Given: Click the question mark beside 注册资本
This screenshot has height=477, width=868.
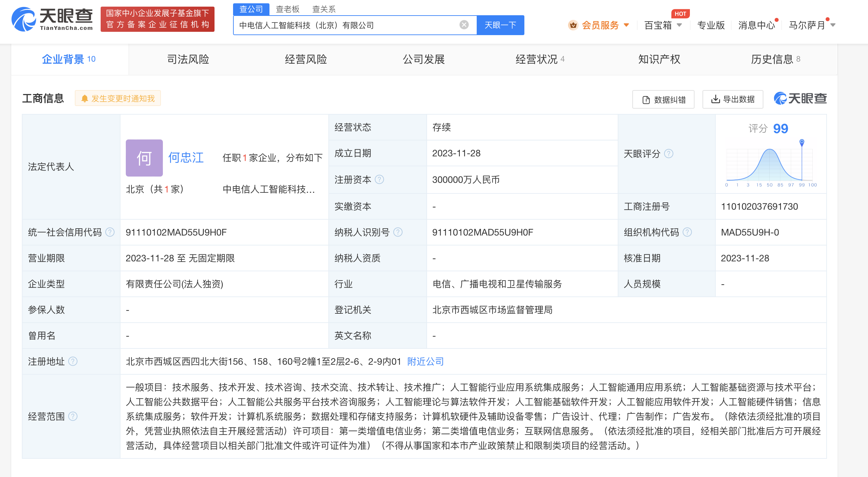Looking at the screenshot, I should tap(379, 179).
